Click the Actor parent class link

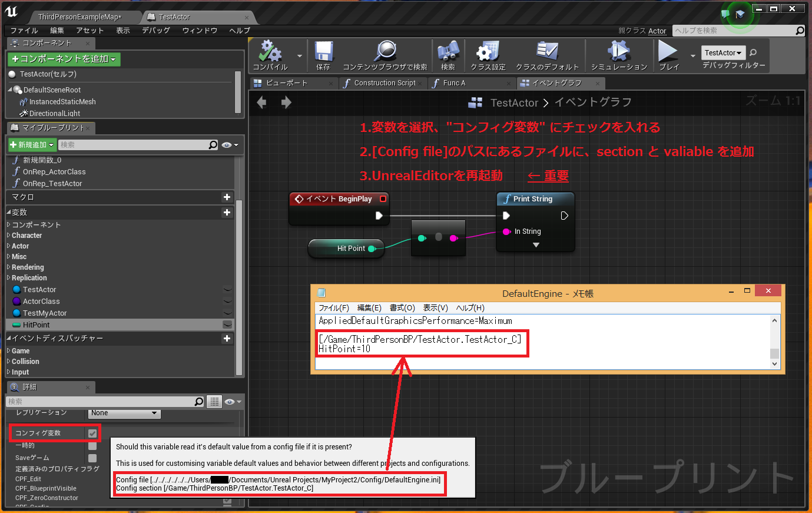tap(657, 31)
